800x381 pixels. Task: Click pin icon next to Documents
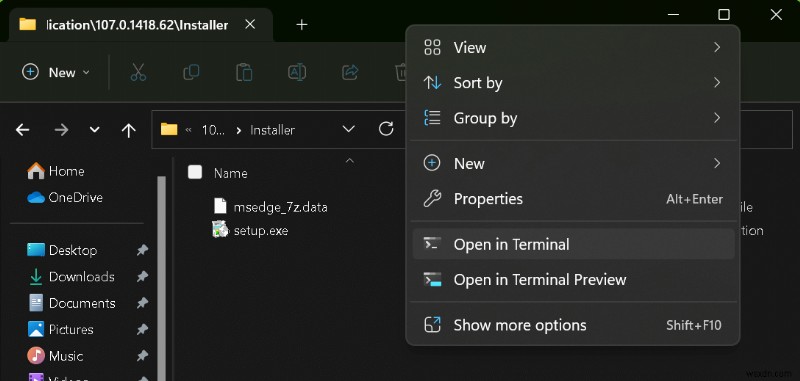tap(142, 303)
